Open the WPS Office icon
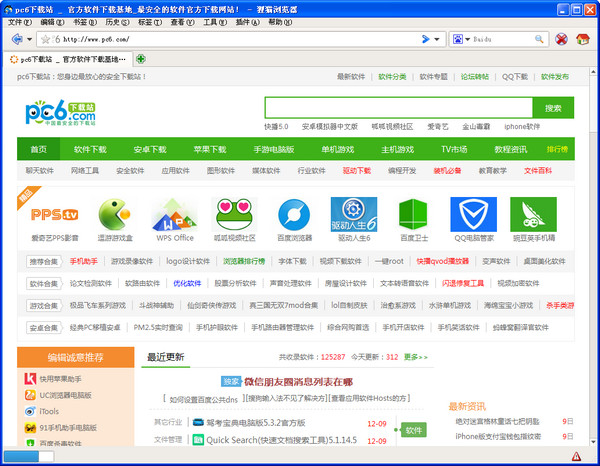The width and height of the screenshot is (600, 466). click(x=174, y=214)
